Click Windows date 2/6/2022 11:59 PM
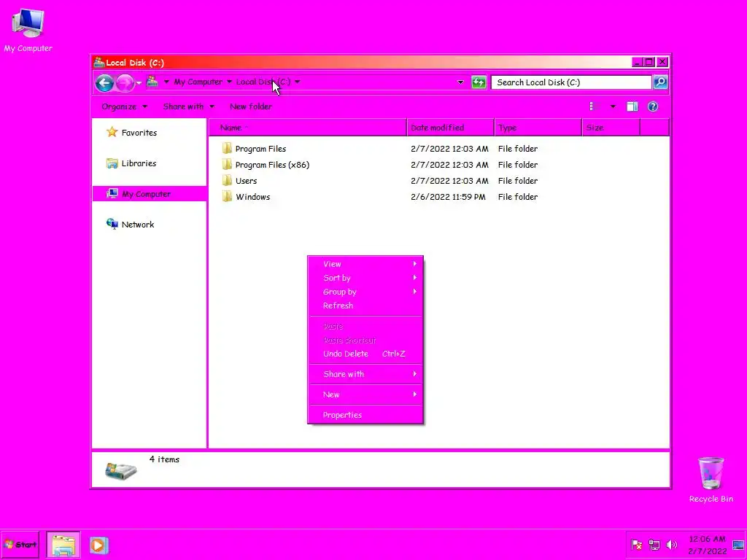The height and width of the screenshot is (560, 747). 449,197
